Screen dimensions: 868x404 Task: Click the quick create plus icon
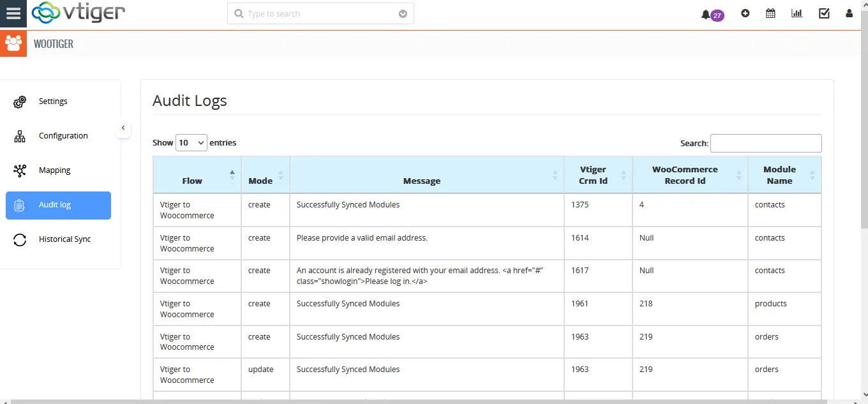(x=745, y=13)
